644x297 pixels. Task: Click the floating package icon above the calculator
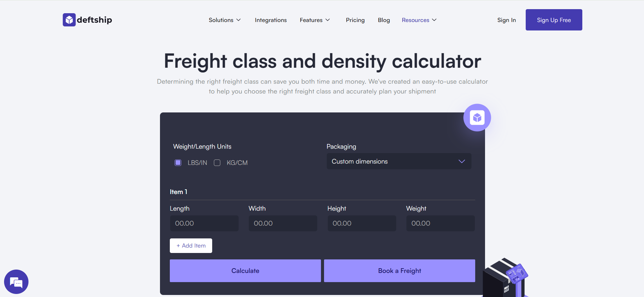477,118
